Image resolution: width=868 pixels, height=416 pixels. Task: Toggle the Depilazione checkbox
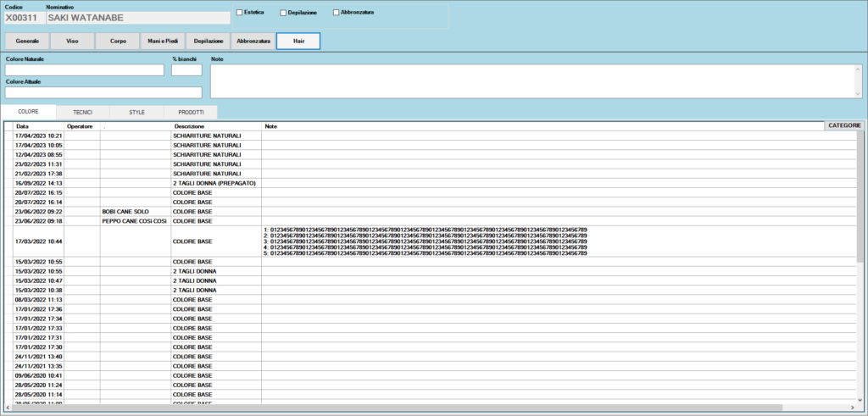(x=283, y=13)
